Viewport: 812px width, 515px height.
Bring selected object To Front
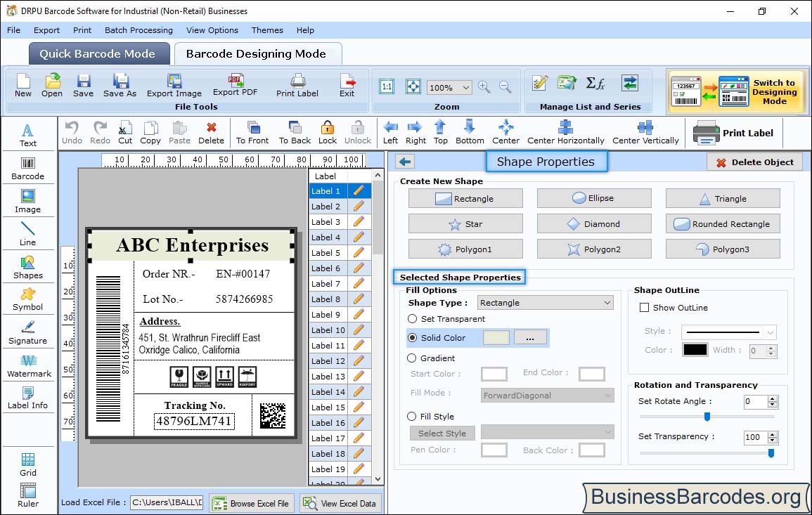[x=252, y=133]
